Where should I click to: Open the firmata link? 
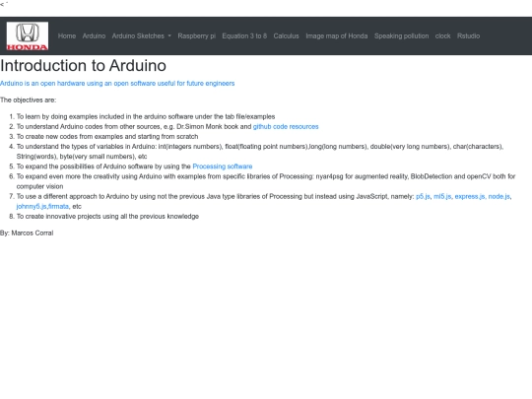pos(58,206)
